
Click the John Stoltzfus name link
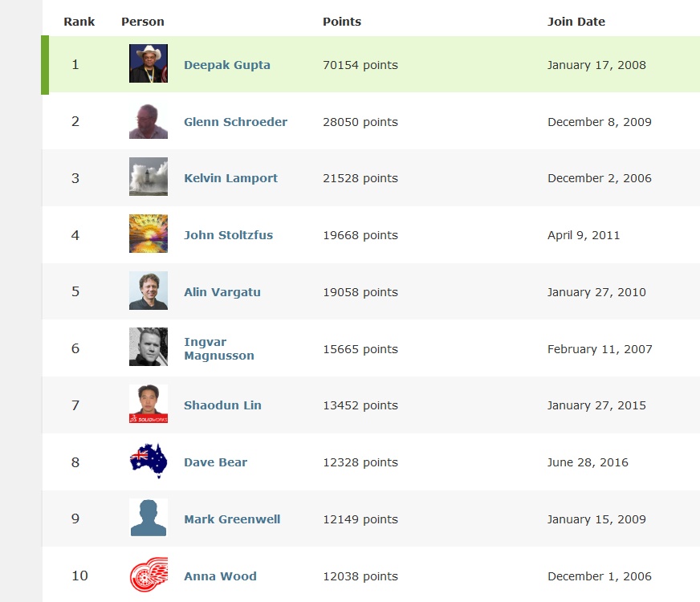[x=228, y=235]
